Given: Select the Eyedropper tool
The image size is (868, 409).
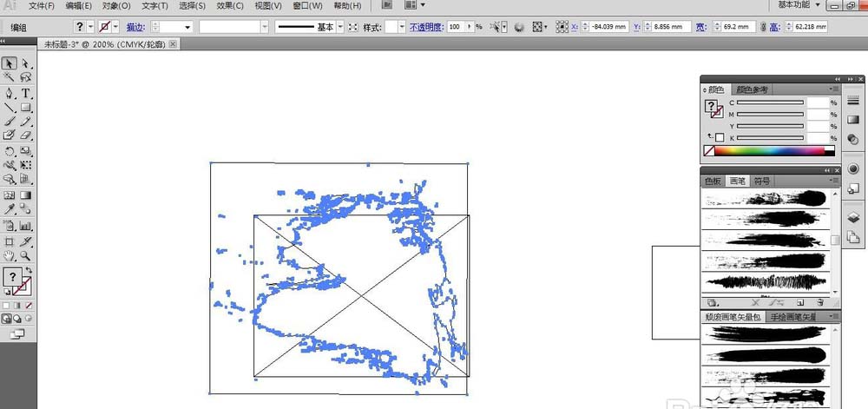Looking at the screenshot, I should pos(10,208).
